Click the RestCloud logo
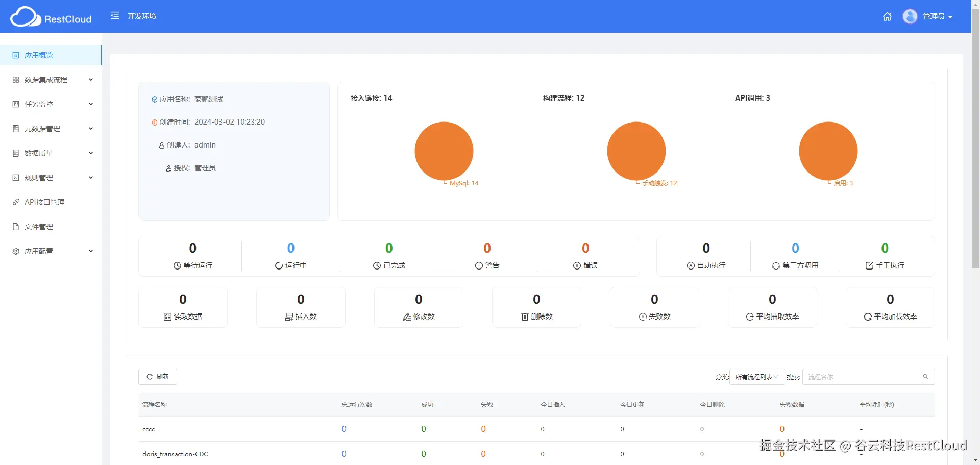This screenshot has height=465, width=980. point(51,16)
